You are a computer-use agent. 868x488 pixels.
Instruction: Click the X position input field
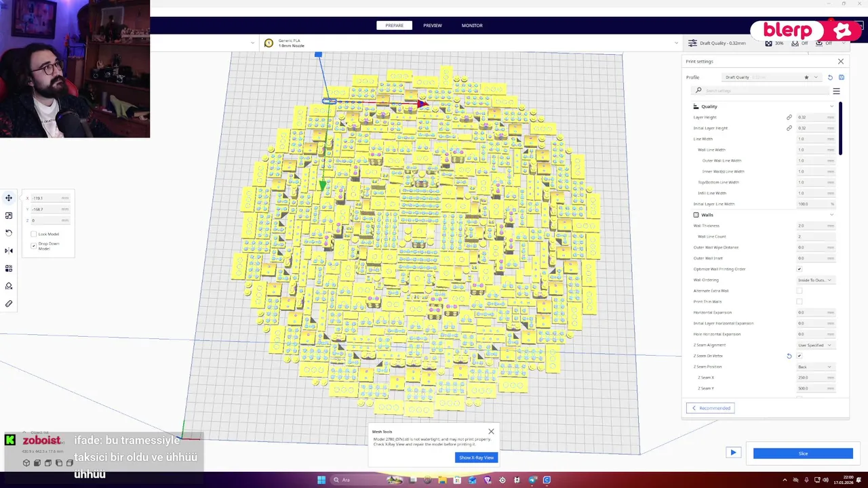(x=50, y=198)
